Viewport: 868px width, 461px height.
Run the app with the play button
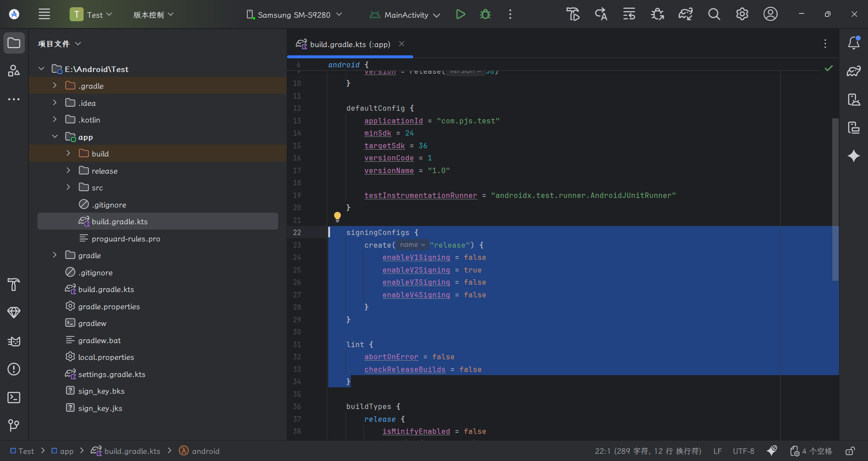(461, 14)
